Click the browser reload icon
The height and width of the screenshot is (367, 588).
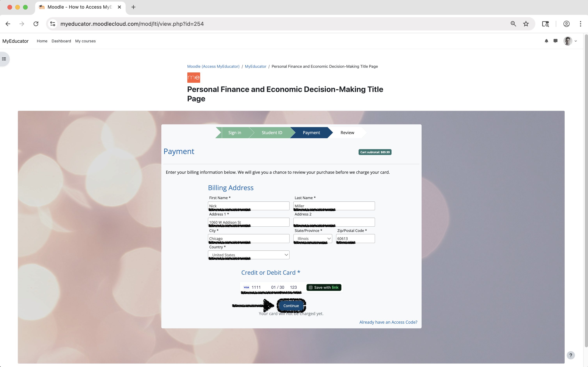(x=36, y=24)
